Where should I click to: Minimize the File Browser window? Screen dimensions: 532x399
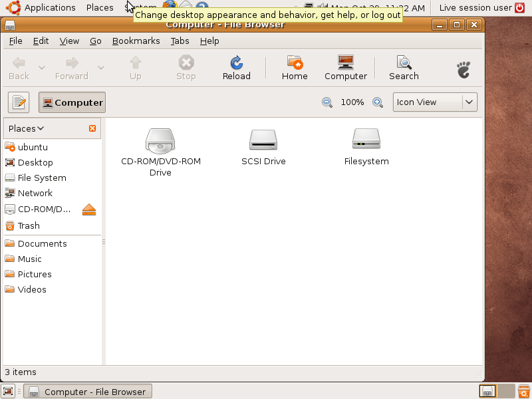click(x=440, y=25)
